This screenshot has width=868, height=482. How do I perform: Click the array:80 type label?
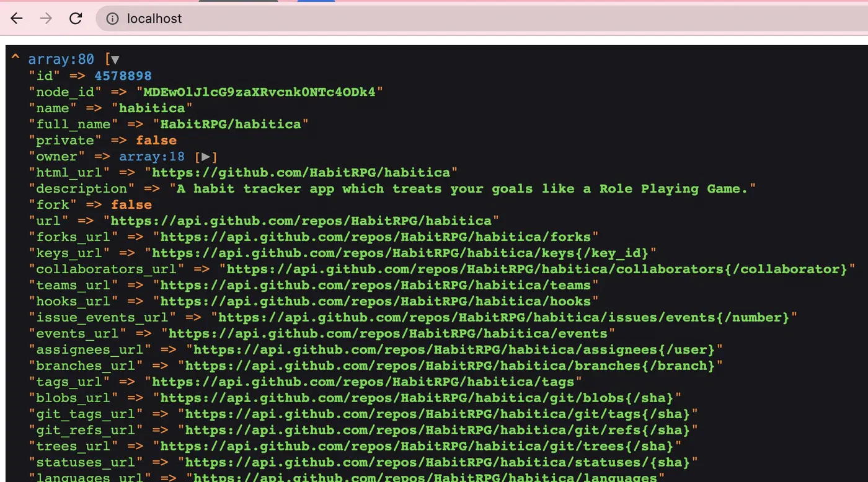[61, 59]
